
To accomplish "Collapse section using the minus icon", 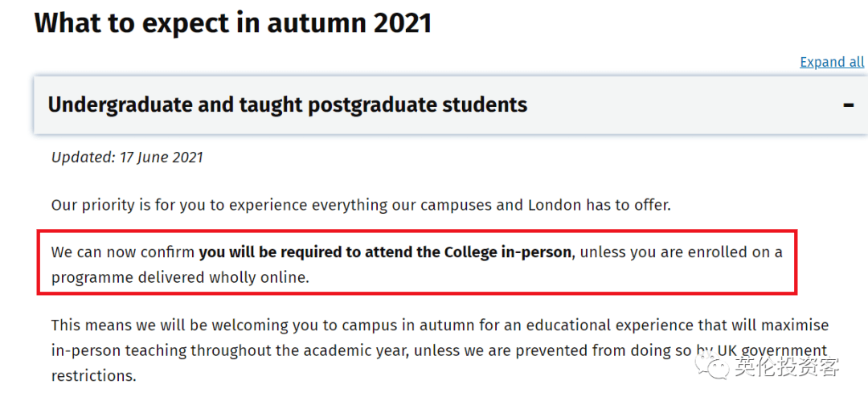I will coord(848,104).
